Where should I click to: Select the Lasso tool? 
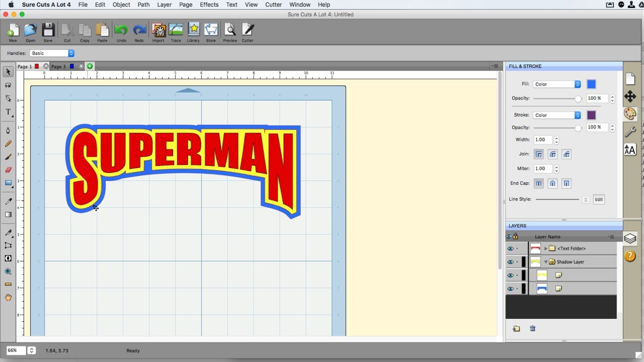coord(8,85)
